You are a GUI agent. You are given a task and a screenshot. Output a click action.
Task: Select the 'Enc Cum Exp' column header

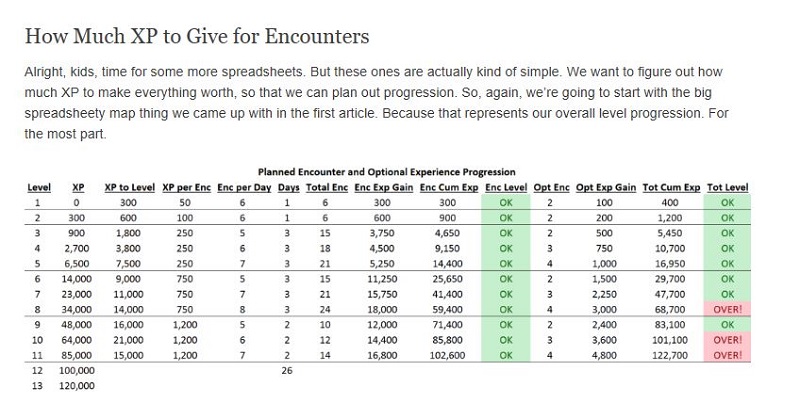pyautogui.click(x=449, y=187)
